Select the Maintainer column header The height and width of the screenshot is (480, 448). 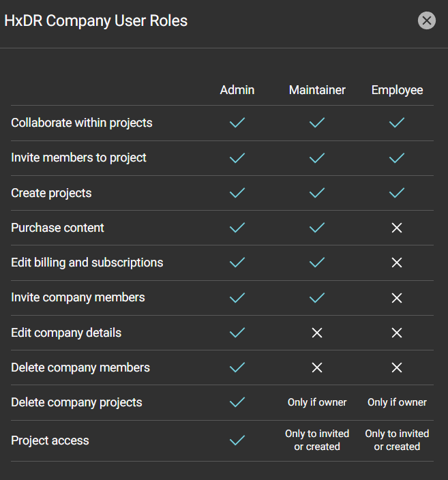(317, 90)
